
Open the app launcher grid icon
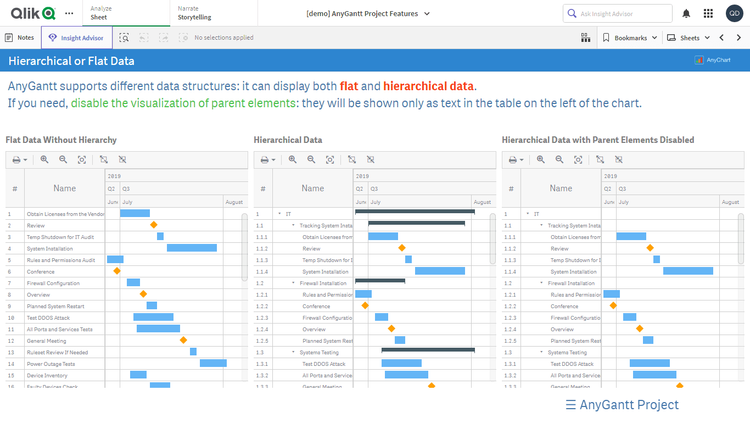click(709, 13)
